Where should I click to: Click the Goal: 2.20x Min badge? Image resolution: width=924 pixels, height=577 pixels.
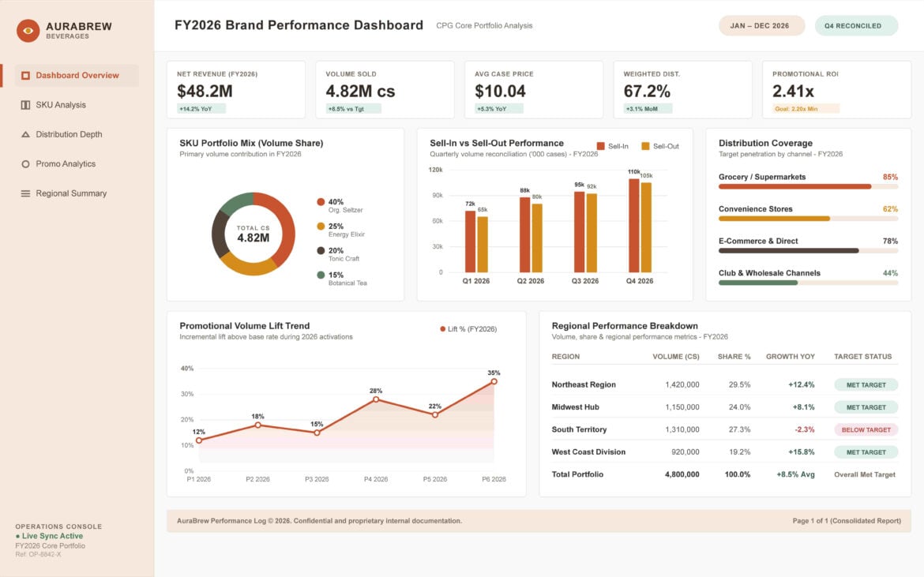click(806, 109)
